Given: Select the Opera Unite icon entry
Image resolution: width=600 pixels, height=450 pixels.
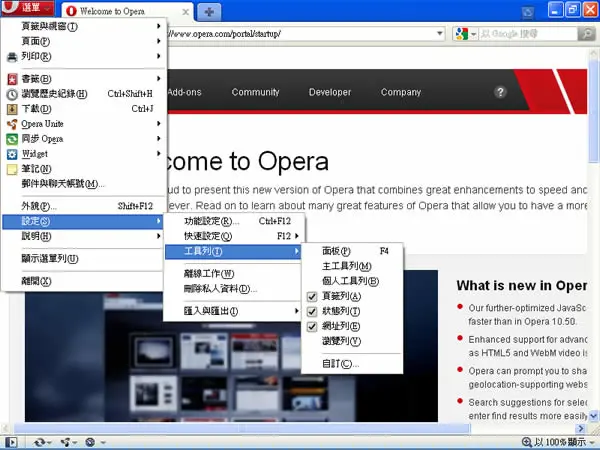Looking at the screenshot, I should [x=12, y=124].
